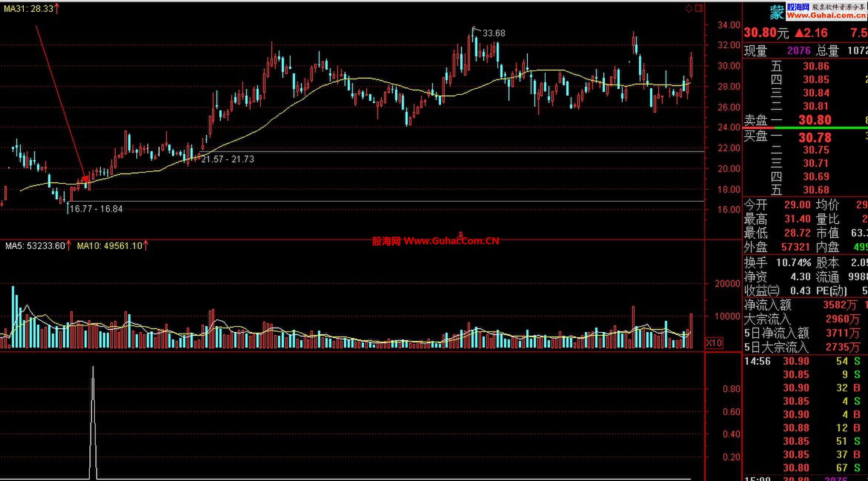Click the 净流入额 value 3582万
The width and height of the screenshot is (868, 481).
click(840, 305)
